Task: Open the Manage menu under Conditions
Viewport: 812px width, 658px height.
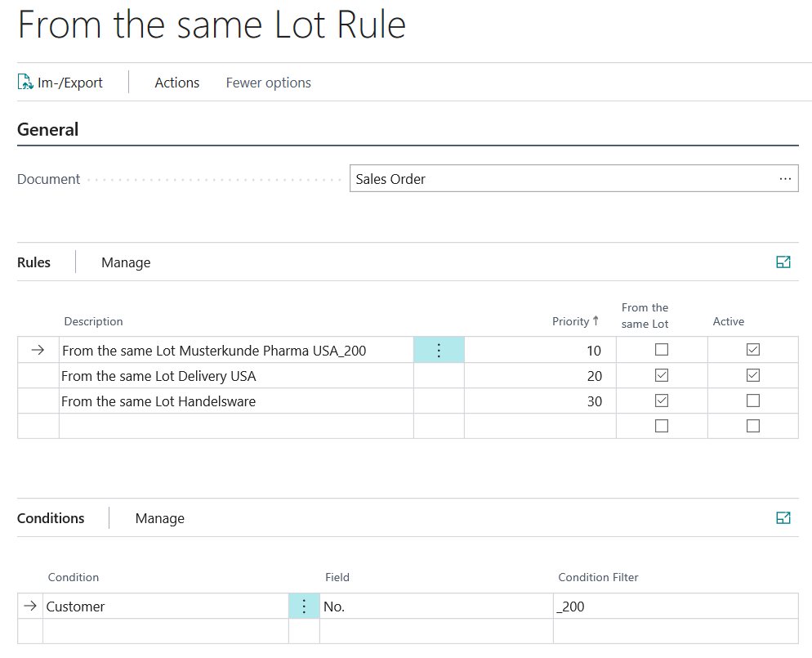Action: click(x=159, y=518)
